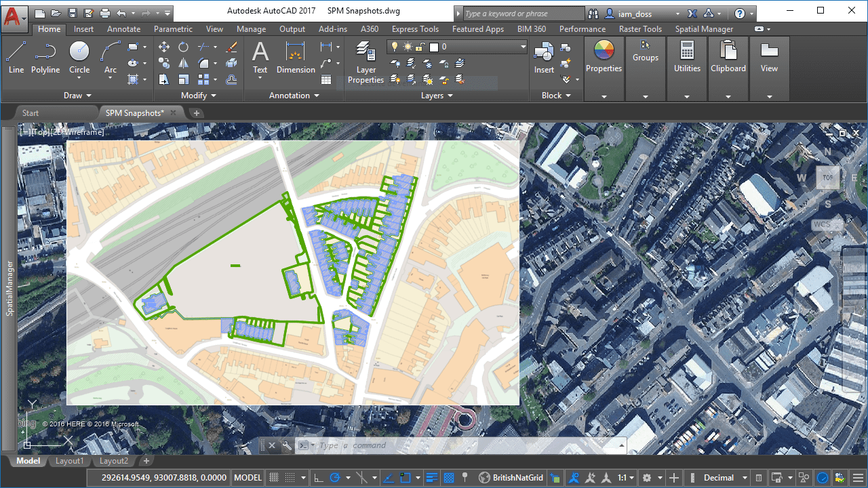Image resolution: width=868 pixels, height=488 pixels.
Task: Select the Dimension tool
Action: (x=296, y=58)
